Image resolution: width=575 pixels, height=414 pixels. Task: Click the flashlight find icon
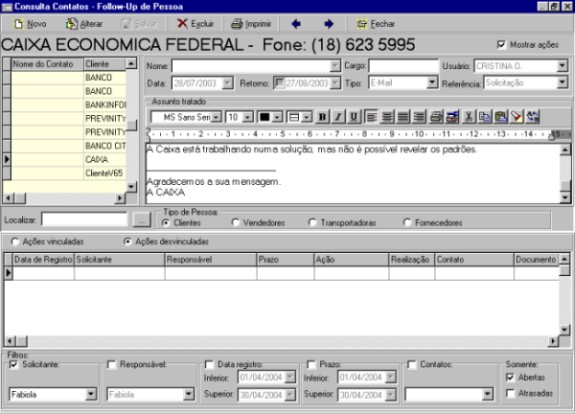(x=517, y=117)
